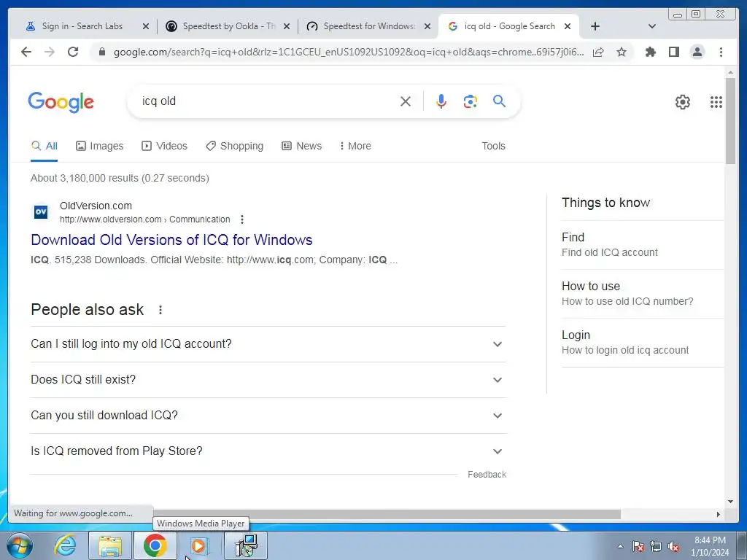747x560 pixels.
Task: Filter results by Images
Action: click(x=99, y=146)
